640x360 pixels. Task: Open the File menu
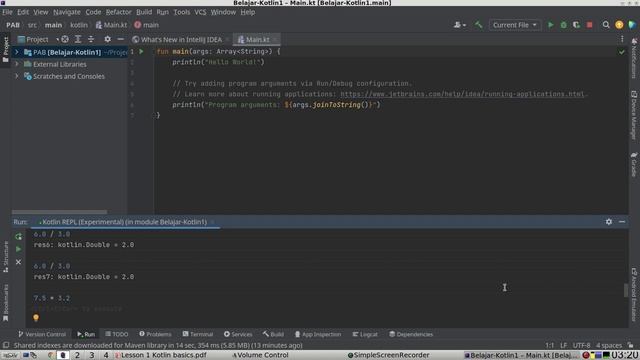pos(7,12)
